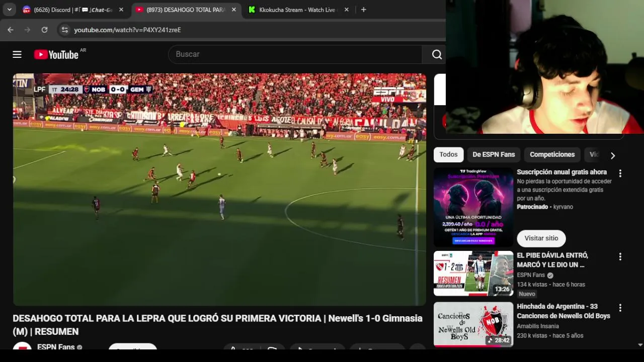Click the main video player to pause
The height and width of the screenshot is (362, 644).
(x=219, y=190)
